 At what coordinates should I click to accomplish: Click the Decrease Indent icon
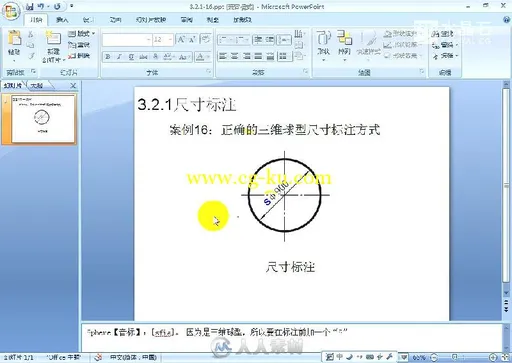pos(258,40)
